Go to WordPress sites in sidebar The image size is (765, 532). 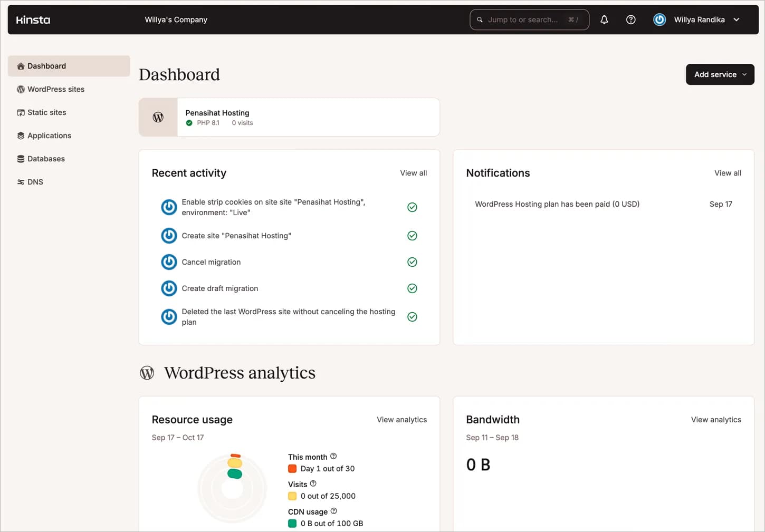tap(55, 89)
